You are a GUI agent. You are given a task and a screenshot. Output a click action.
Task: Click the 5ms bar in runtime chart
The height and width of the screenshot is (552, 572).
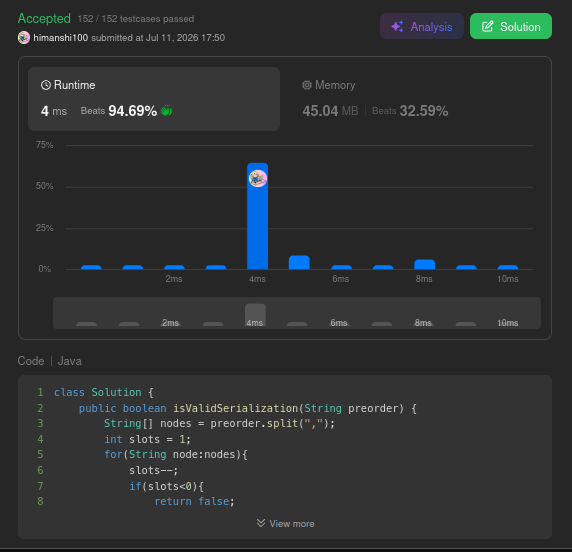point(299,262)
